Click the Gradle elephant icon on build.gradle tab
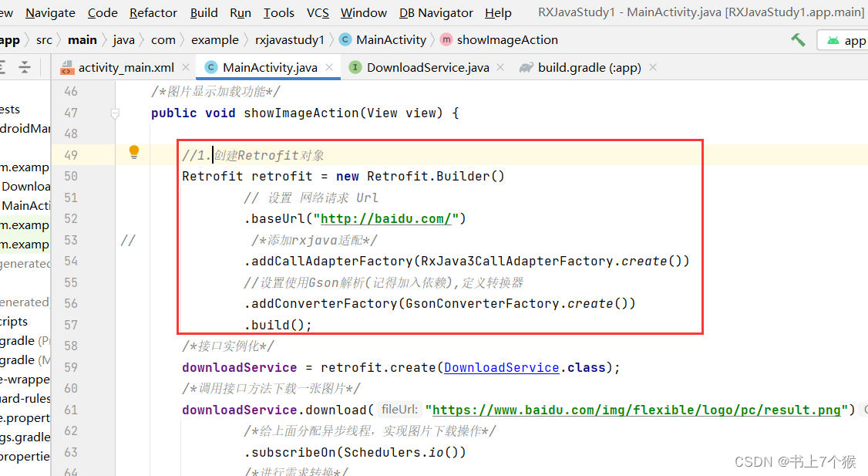 click(x=526, y=67)
